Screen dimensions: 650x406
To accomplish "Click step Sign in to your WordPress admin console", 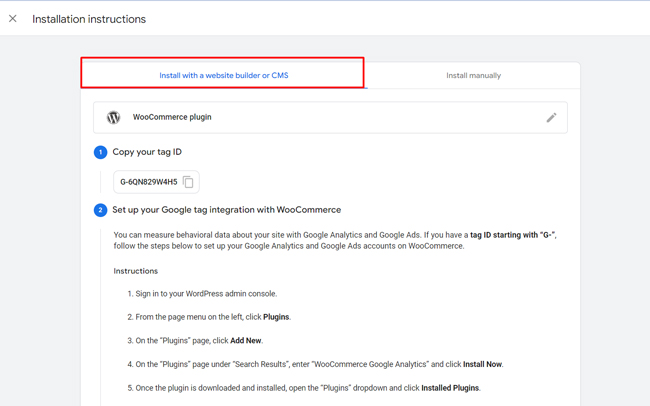I will click(x=206, y=294).
